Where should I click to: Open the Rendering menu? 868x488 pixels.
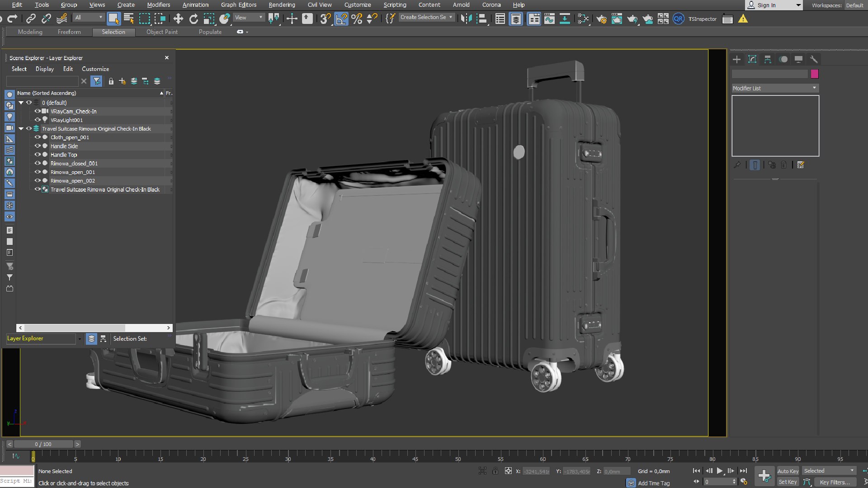pyautogui.click(x=282, y=5)
